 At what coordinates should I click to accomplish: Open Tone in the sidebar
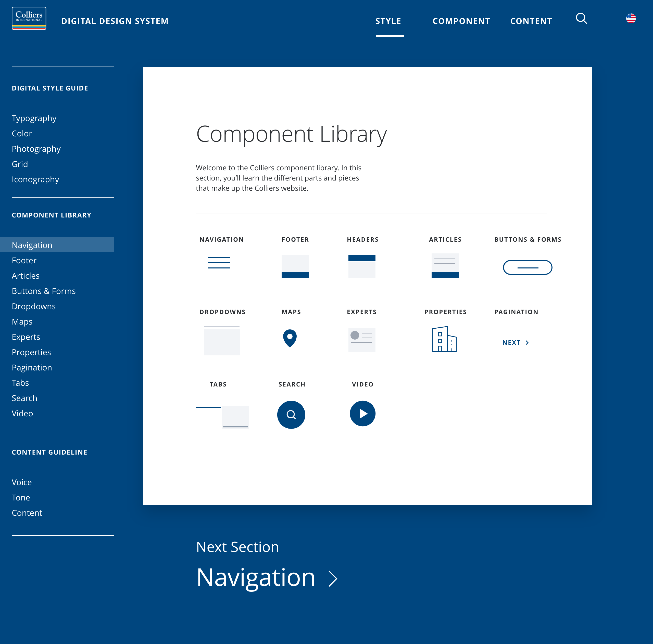[21, 497]
